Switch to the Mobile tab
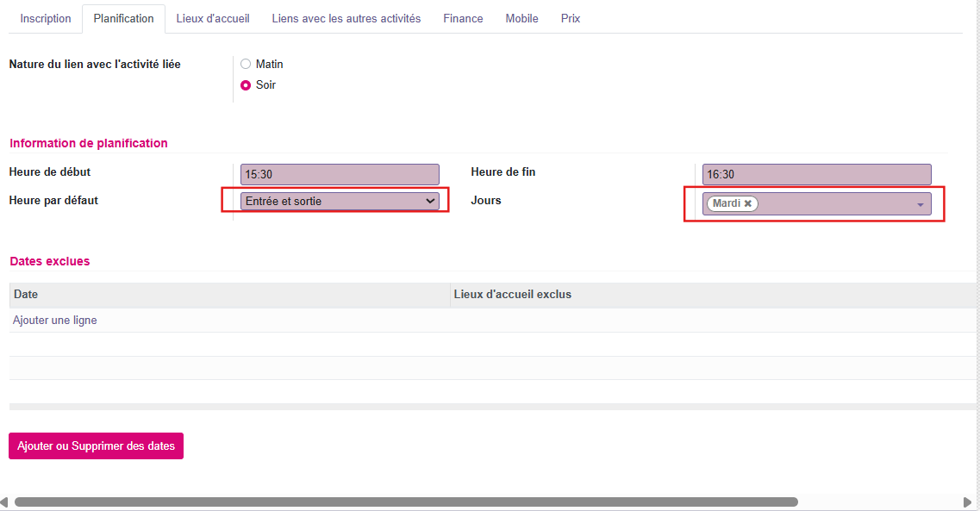Viewport: 980px width, 511px height. [x=521, y=19]
